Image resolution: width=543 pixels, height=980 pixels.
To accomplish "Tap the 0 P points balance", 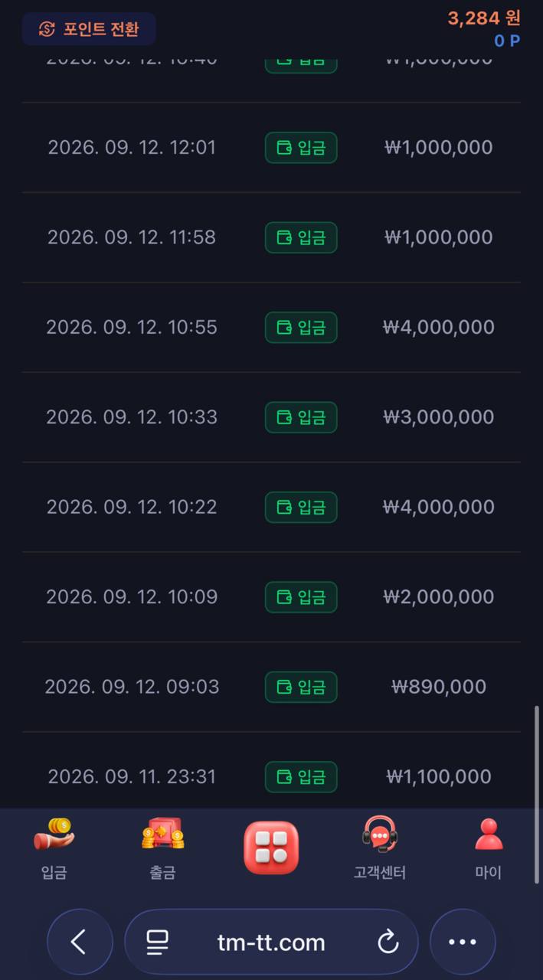I will click(507, 41).
